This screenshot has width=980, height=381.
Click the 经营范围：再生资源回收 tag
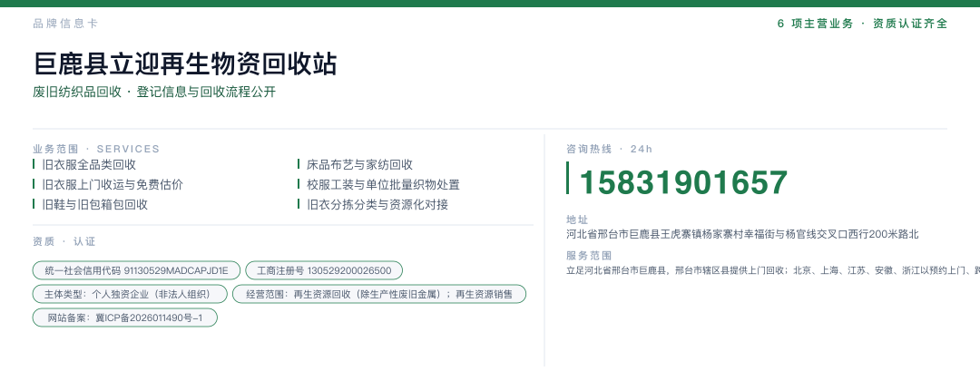point(379,294)
